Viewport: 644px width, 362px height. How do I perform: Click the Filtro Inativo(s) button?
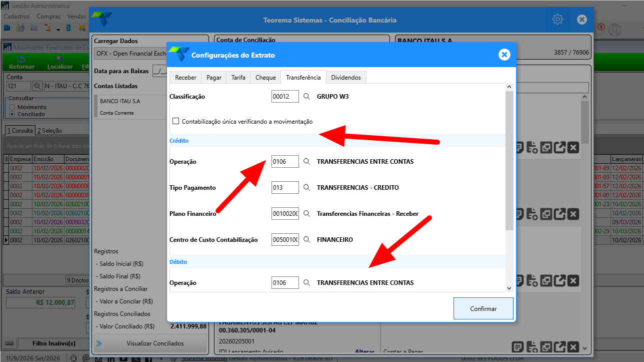(x=53, y=343)
